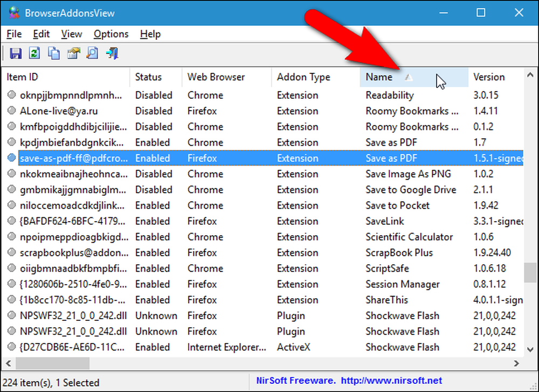
Task: Click the vertical scrollbar thumb
Action: tap(531, 272)
